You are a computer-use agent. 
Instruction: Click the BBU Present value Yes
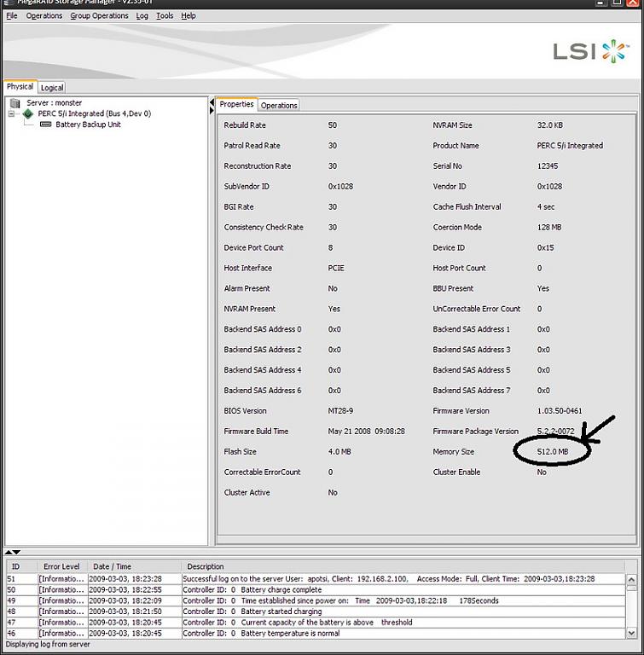[542, 288]
